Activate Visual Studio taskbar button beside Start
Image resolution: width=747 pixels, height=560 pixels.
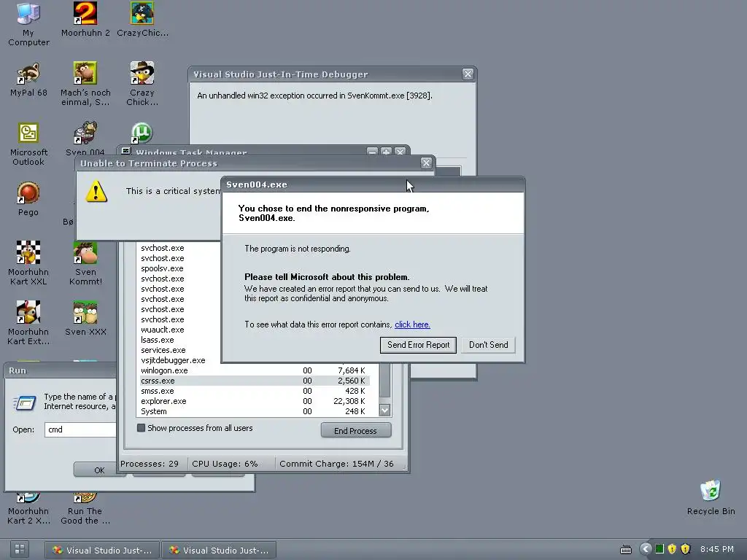tap(102, 550)
